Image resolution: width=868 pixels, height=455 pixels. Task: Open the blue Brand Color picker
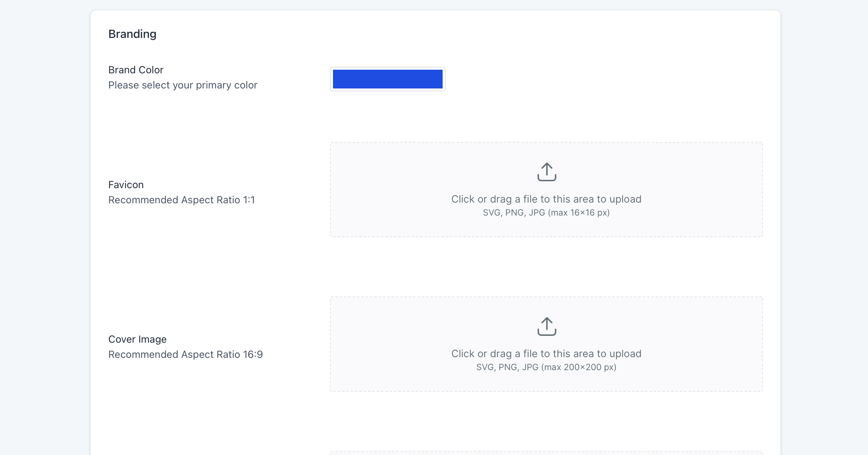387,79
